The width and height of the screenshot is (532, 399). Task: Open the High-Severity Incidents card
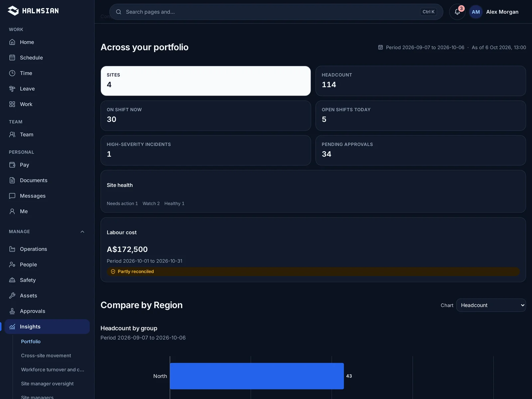coord(206,150)
